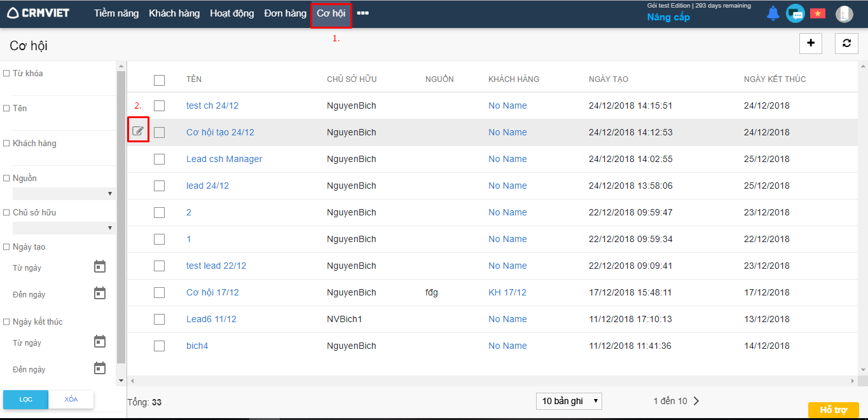Open calendar for Ngày tạo Từ ngày
The image size is (868, 420).
coord(100,266)
